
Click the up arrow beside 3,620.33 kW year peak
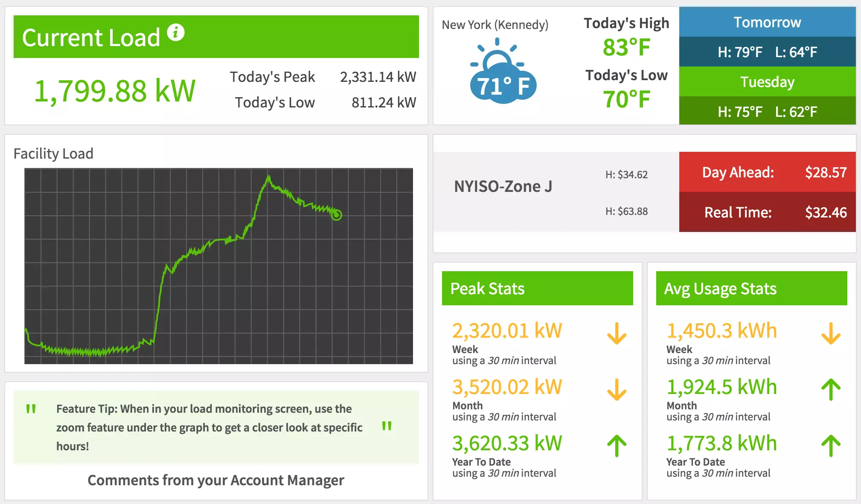point(617,446)
